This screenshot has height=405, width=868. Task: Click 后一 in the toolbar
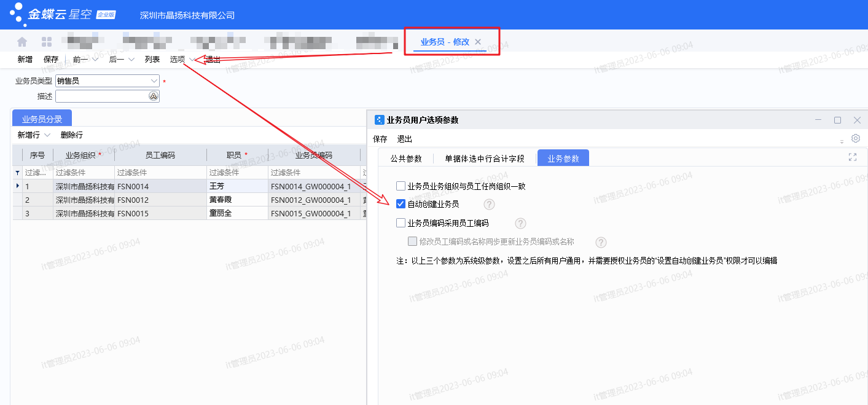[x=116, y=60]
